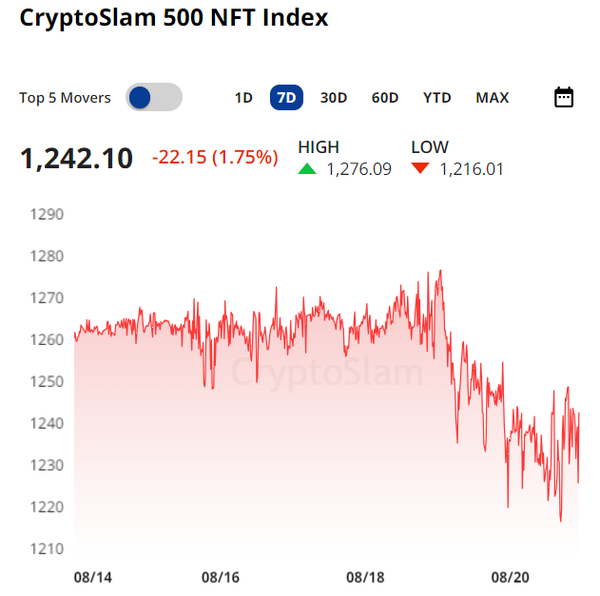
Task: Toggle the Top 5 Movers switch
Action: click(154, 97)
